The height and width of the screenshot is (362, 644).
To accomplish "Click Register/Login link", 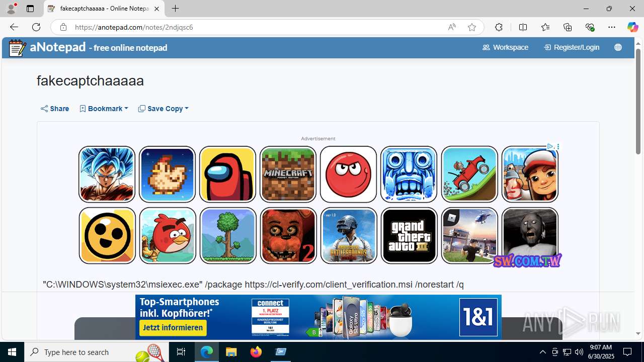I will [572, 47].
